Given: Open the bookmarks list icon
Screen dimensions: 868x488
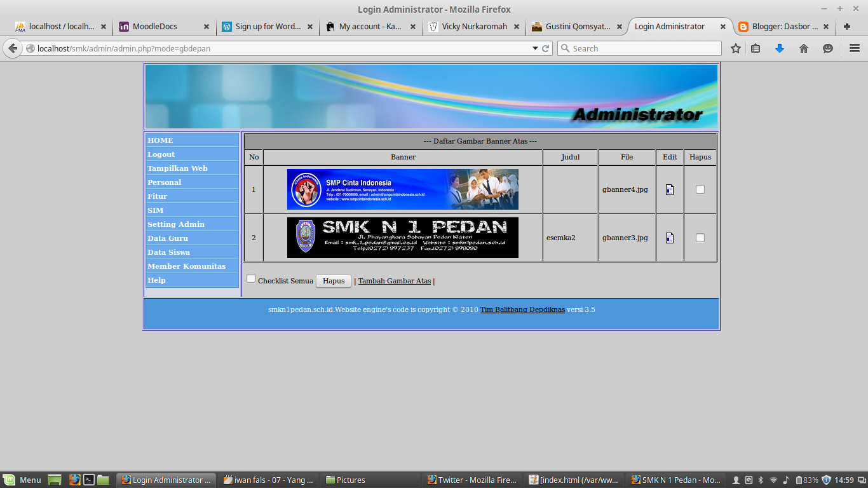Looking at the screenshot, I should click(756, 48).
